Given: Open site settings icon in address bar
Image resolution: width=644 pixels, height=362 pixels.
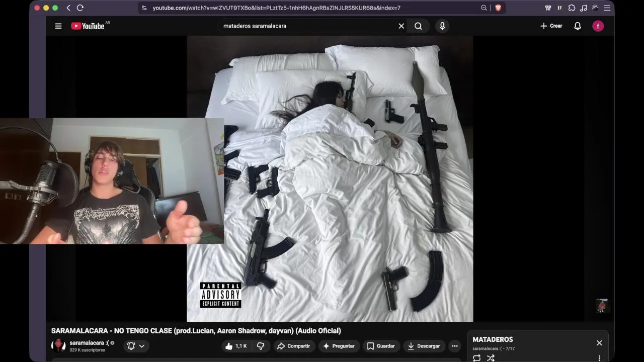Looking at the screenshot, I should 144,8.
